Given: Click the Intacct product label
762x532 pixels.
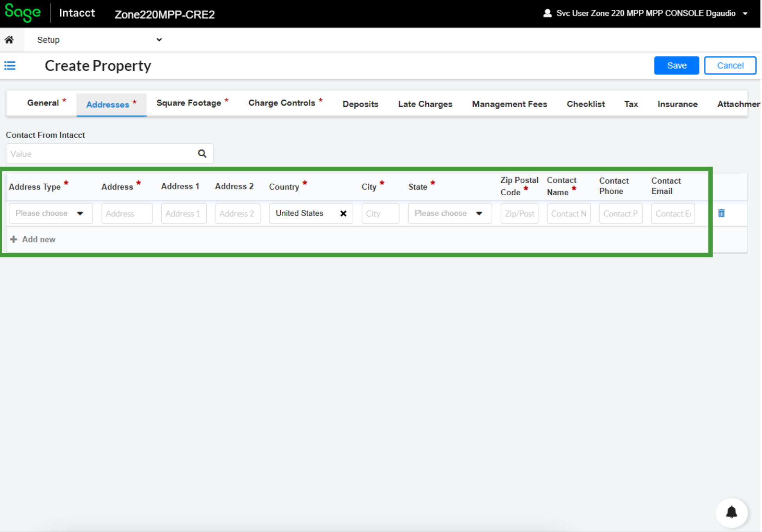Looking at the screenshot, I should tap(77, 13).
